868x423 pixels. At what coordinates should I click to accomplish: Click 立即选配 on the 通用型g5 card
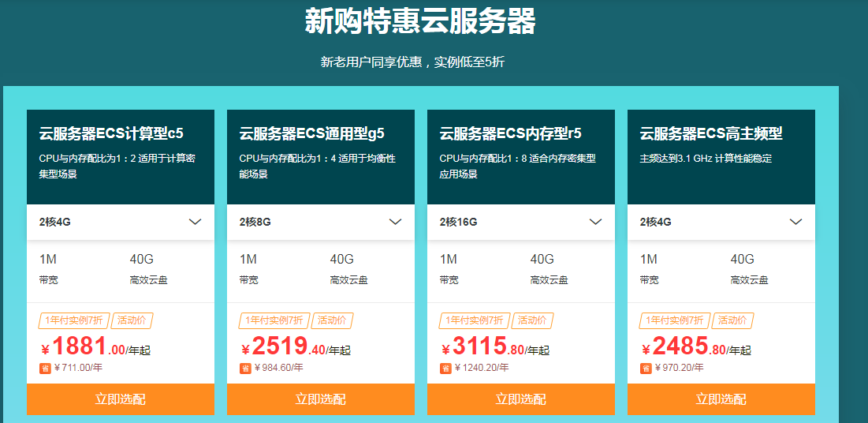point(321,399)
